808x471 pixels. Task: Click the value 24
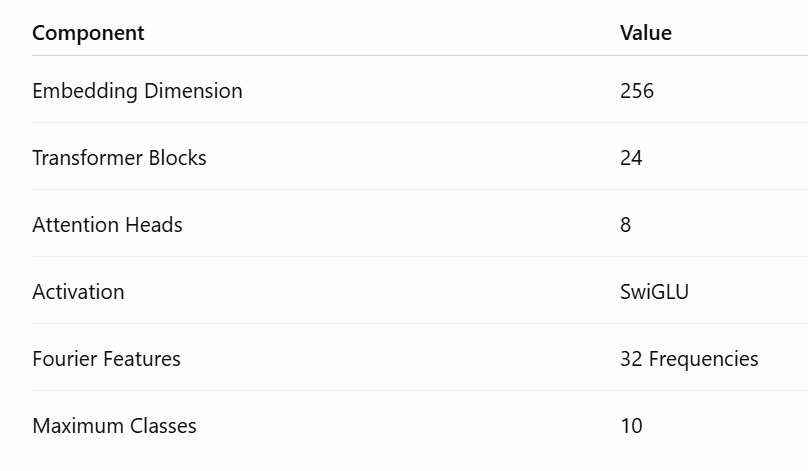coord(631,158)
